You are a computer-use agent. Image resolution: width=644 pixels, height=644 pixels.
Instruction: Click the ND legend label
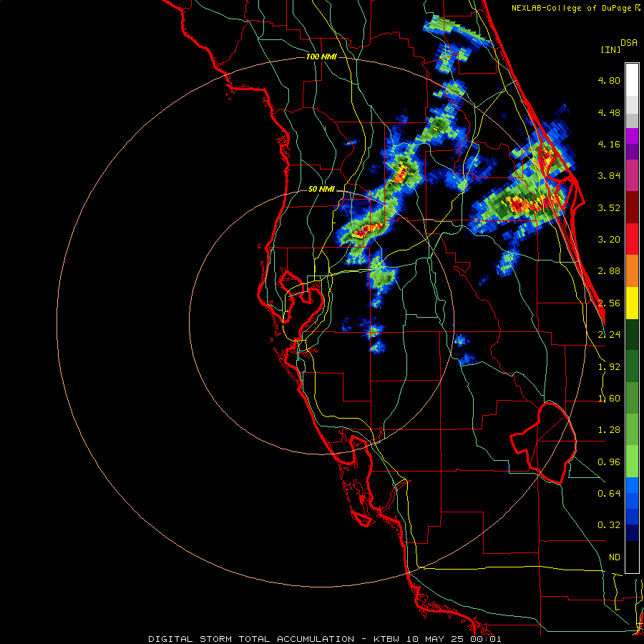point(615,557)
